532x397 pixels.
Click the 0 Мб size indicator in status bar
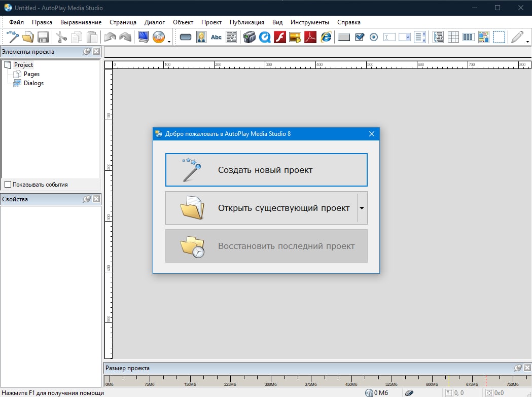[377, 392]
